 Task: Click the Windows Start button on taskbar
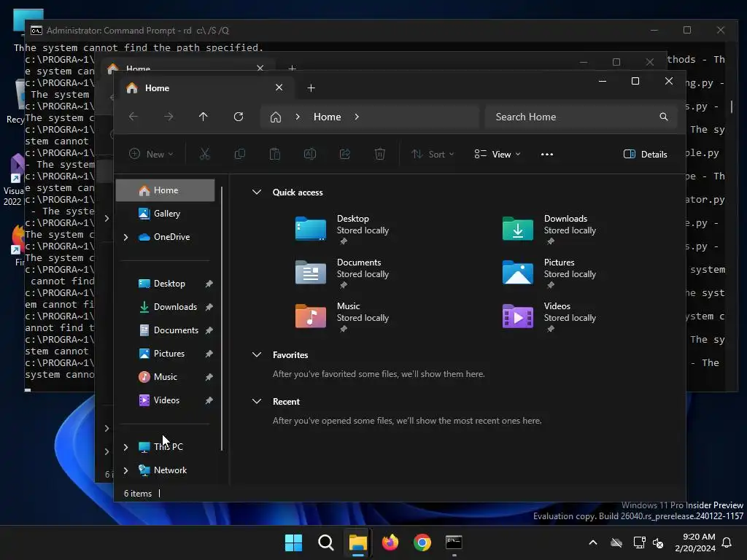(293, 542)
